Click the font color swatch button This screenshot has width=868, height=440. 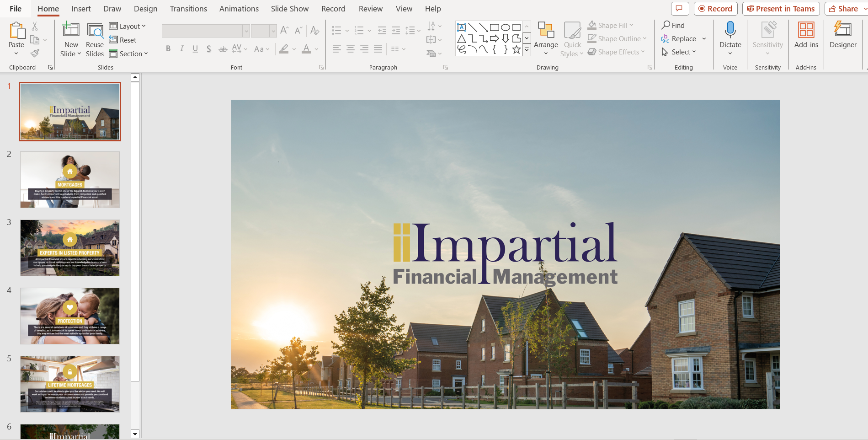click(306, 49)
